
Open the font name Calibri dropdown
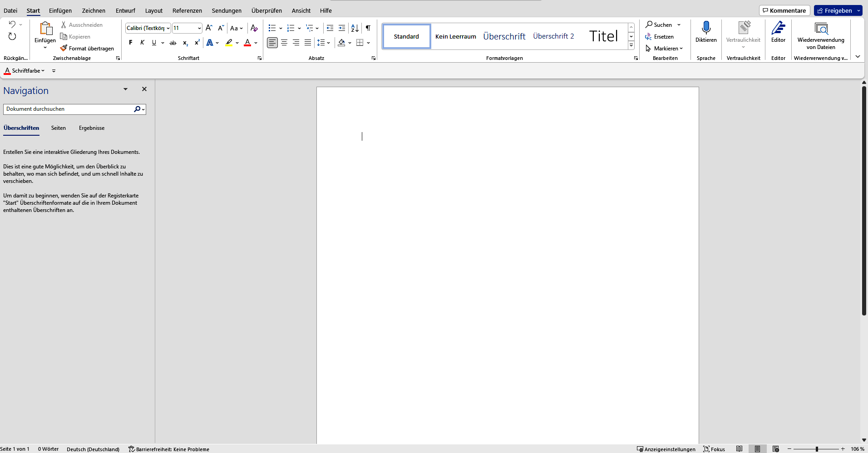coord(168,28)
